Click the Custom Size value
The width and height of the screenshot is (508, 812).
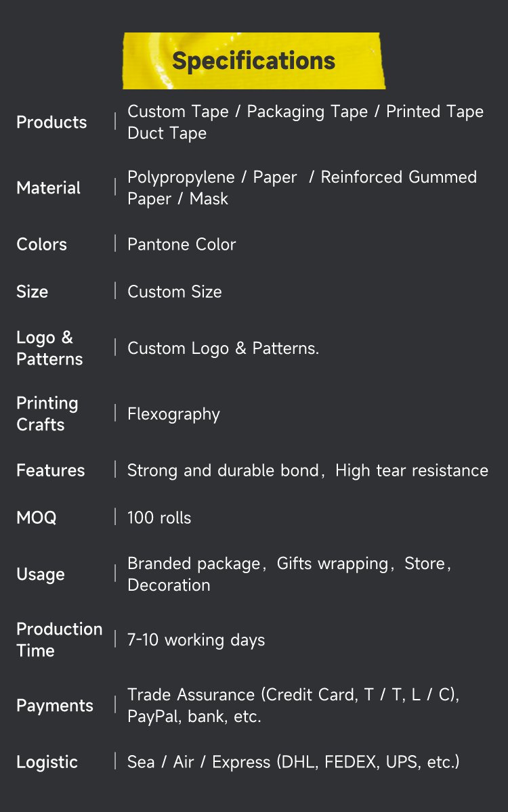click(175, 292)
